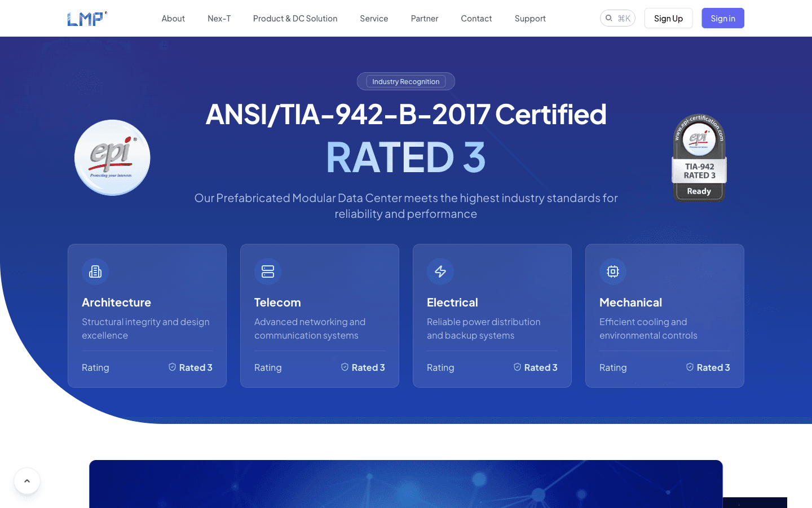Click 'Reliable power distribution and backup systems' text
Screen dimensions: 812x508
[x=483, y=329]
